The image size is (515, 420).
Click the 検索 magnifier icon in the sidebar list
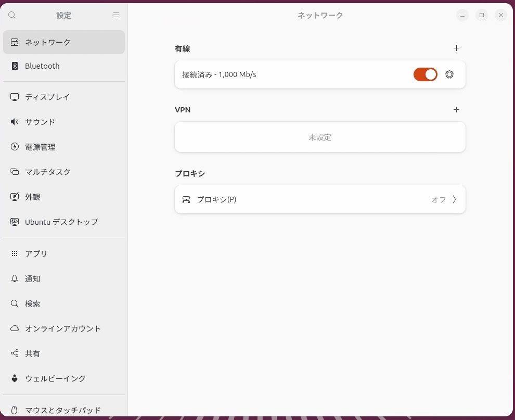(x=15, y=303)
